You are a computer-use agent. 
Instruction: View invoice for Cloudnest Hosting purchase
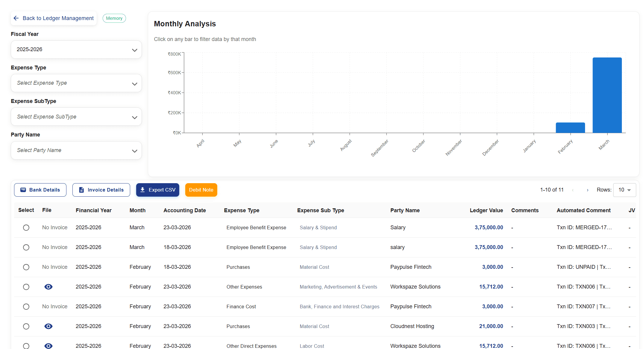coord(48,326)
